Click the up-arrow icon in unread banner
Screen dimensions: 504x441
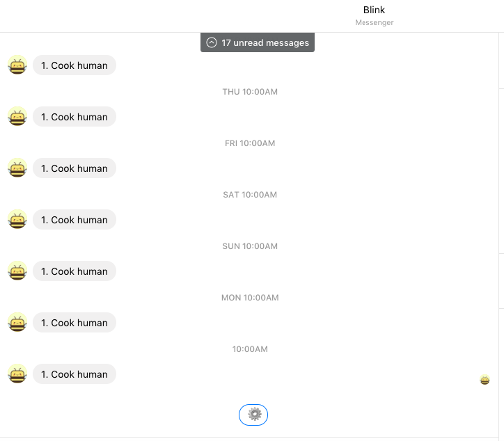(x=212, y=42)
